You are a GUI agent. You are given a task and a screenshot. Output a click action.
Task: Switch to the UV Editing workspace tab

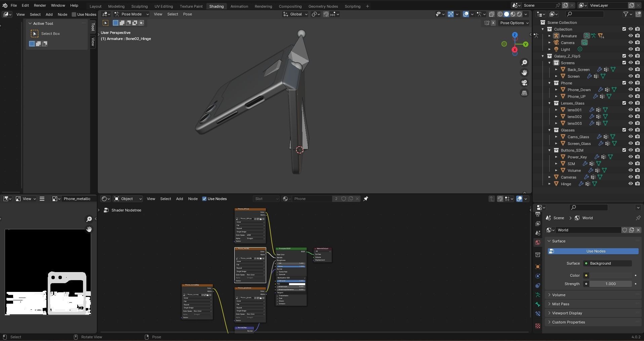[x=164, y=6]
